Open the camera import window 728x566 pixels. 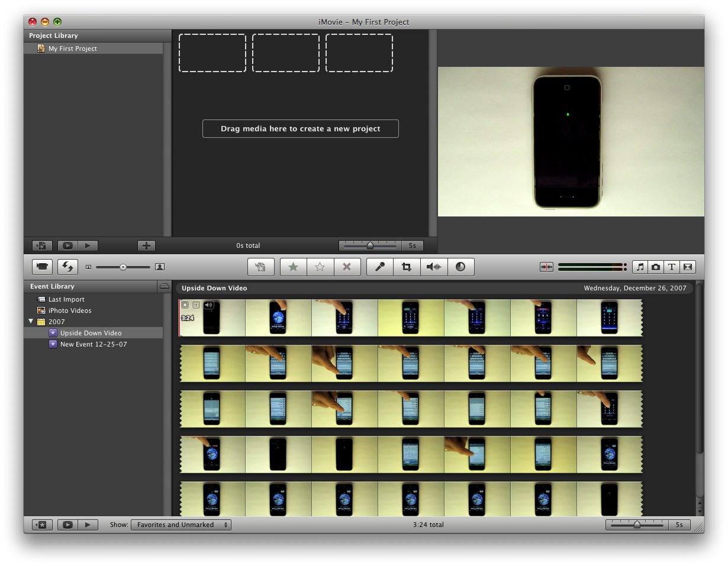pyautogui.click(x=42, y=267)
